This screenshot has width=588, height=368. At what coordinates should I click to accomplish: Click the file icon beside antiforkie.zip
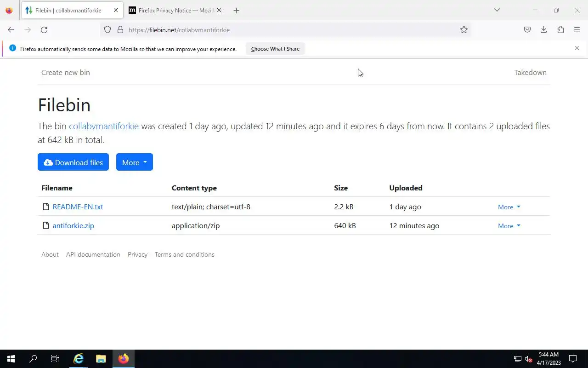click(x=45, y=225)
